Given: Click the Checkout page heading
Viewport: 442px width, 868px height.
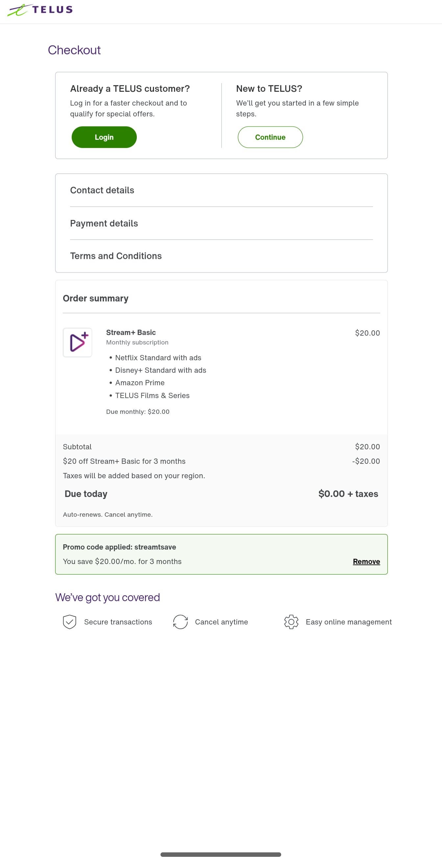Looking at the screenshot, I should tap(75, 50).
